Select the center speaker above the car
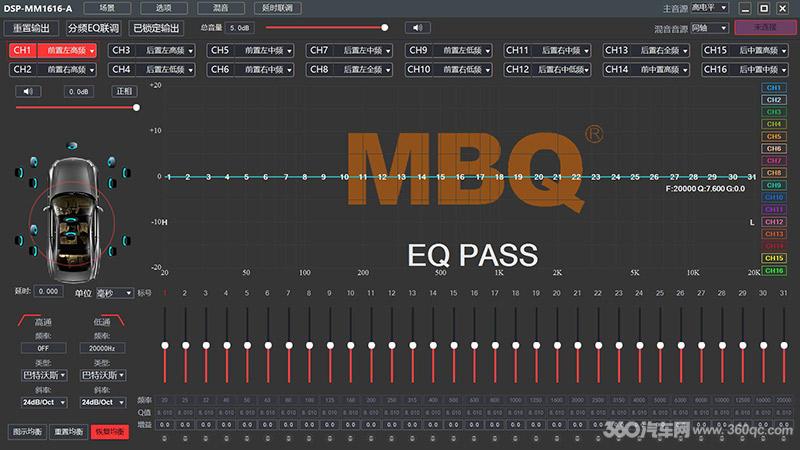Screen dimensions: 800x450 point(72,146)
